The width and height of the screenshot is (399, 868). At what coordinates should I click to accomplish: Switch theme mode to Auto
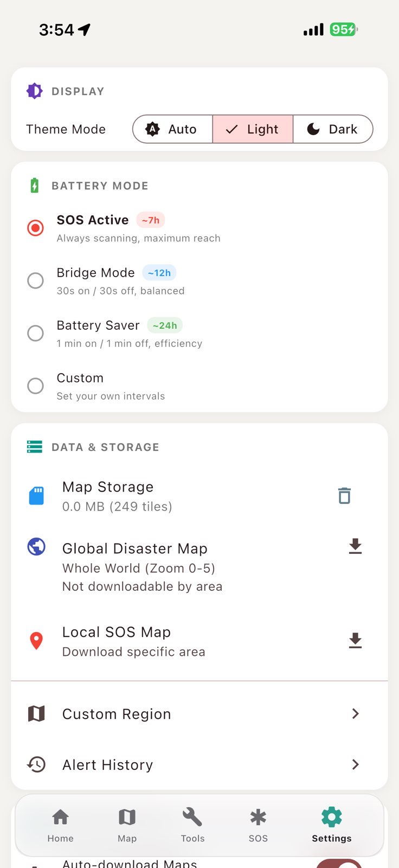(x=172, y=129)
